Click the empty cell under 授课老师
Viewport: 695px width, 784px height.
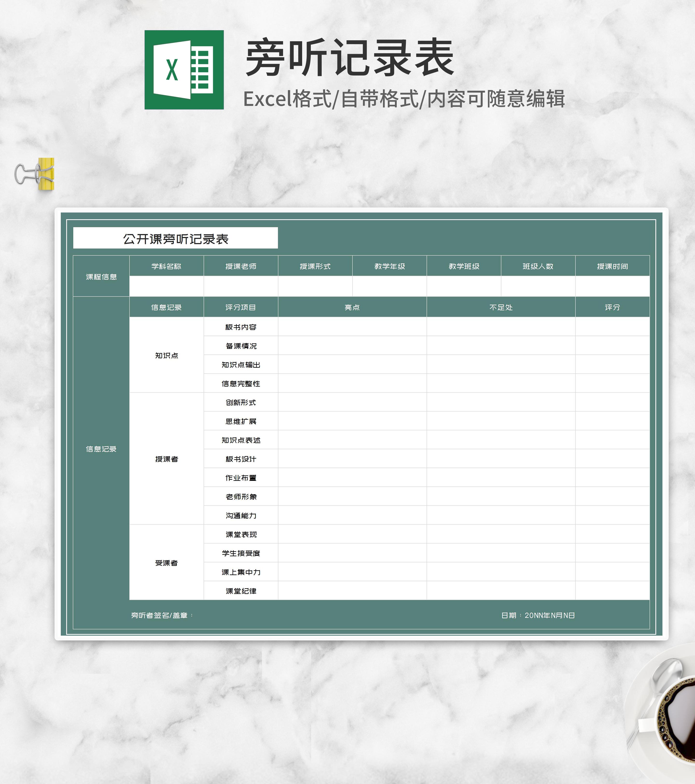[241, 286]
